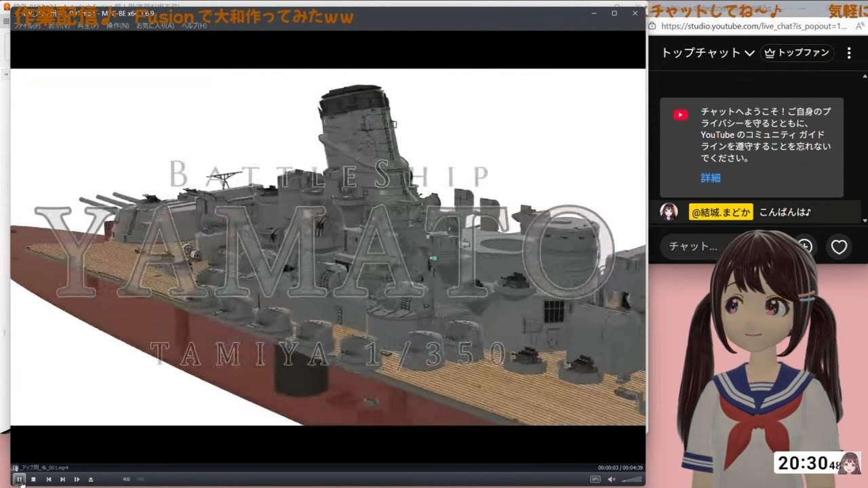Viewport: 868px width, 488px height.
Task: Step one frame forward in player
Action: pyautogui.click(x=77, y=479)
